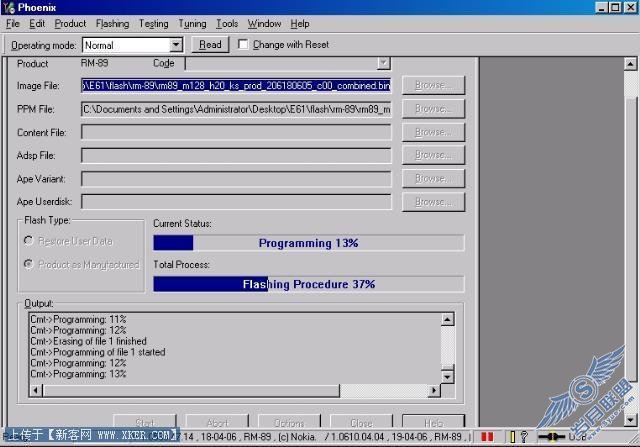Screen dimensions: 640x447
Task: Click Browse for Ape Userdisk
Action: 433,202
